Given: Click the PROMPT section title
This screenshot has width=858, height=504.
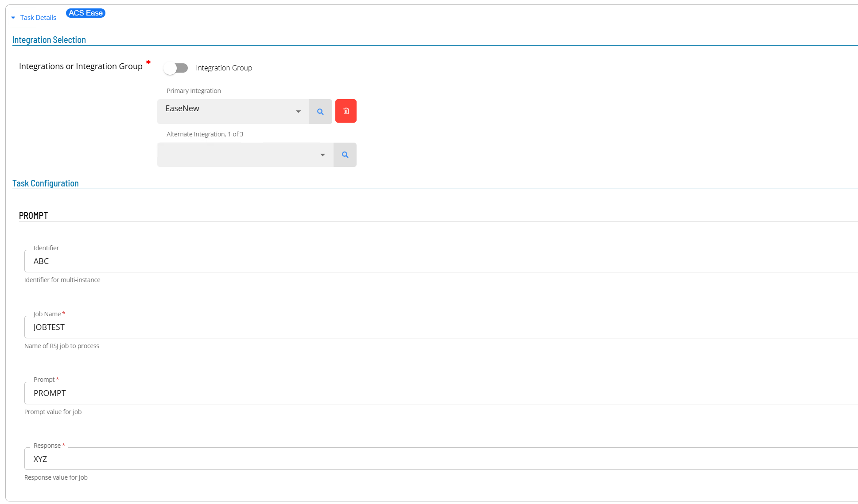Looking at the screenshot, I should pos(34,216).
